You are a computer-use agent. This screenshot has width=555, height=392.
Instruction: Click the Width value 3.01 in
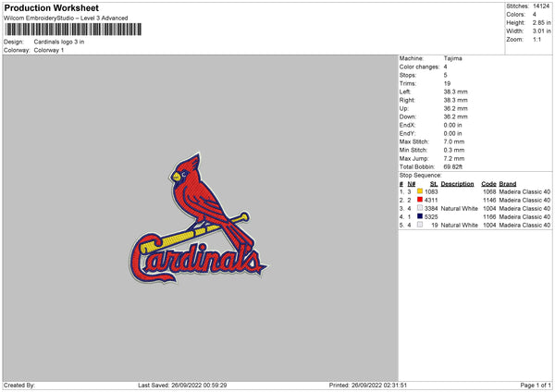tap(541, 31)
